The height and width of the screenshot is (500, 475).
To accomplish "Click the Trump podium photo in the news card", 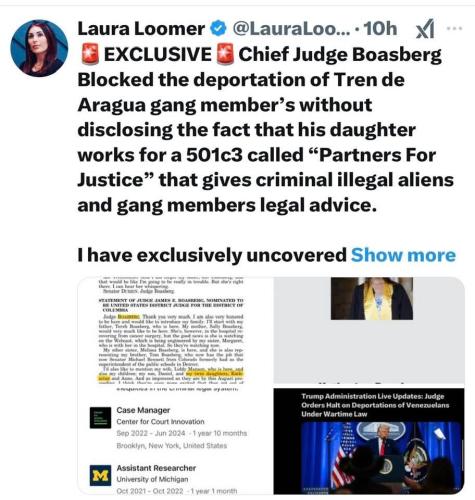I will [382, 456].
